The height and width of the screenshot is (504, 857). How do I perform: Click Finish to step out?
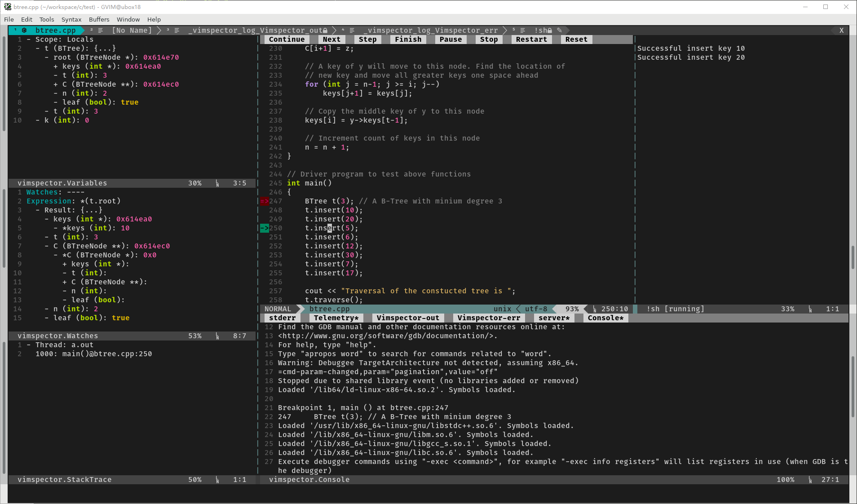tap(408, 40)
